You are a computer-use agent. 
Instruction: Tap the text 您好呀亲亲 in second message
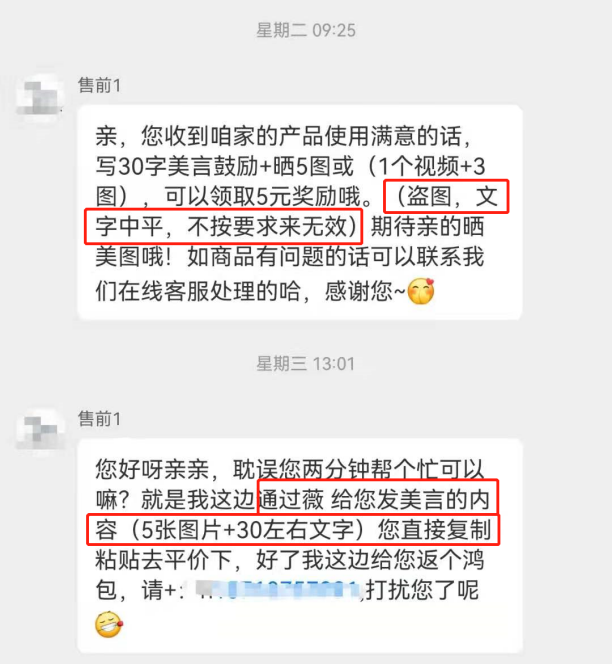[x=152, y=469]
